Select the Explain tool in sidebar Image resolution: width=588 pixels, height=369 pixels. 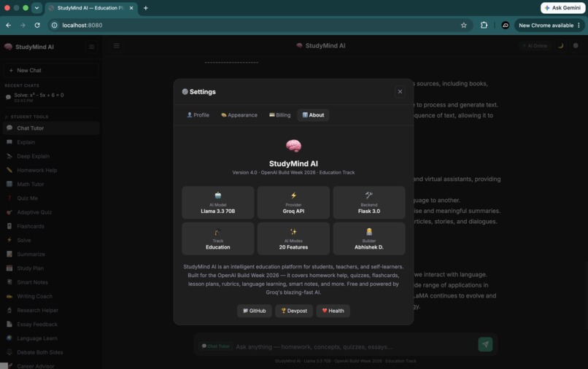50,142
